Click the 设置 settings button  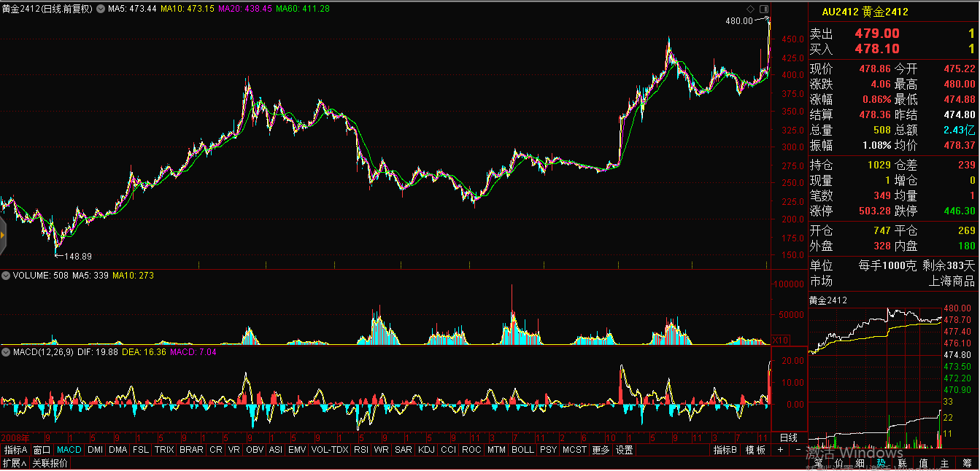point(624,451)
